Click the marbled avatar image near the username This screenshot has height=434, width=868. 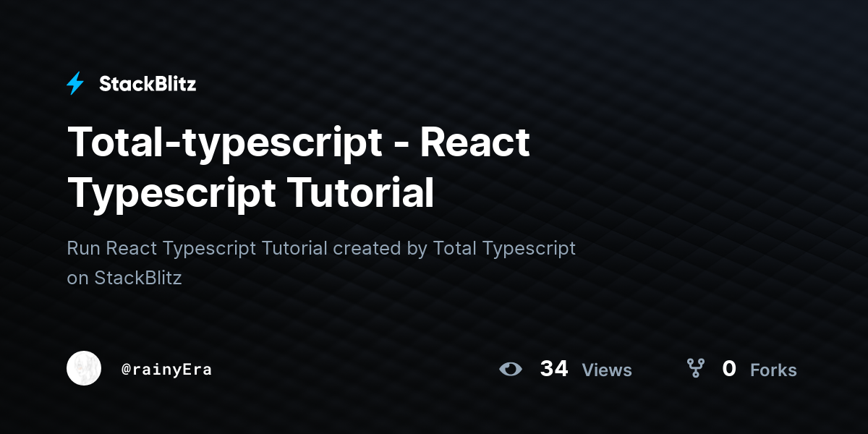click(x=84, y=368)
